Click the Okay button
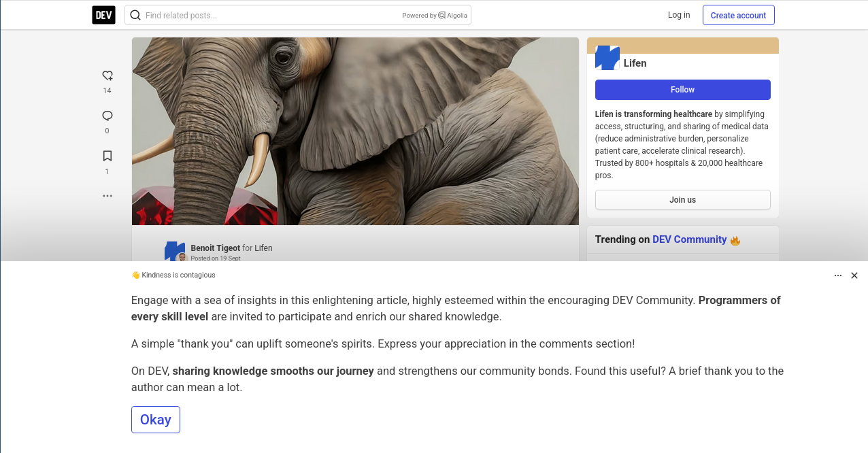This screenshot has height=453, width=868. click(x=156, y=420)
